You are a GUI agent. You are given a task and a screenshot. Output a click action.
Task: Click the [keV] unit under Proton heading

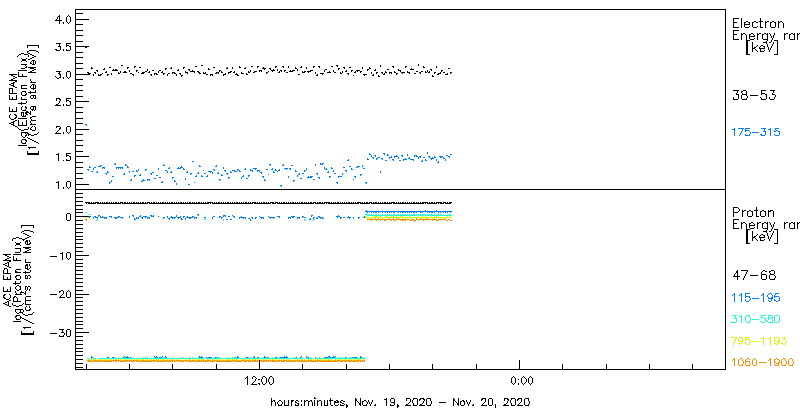pos(762,237)
